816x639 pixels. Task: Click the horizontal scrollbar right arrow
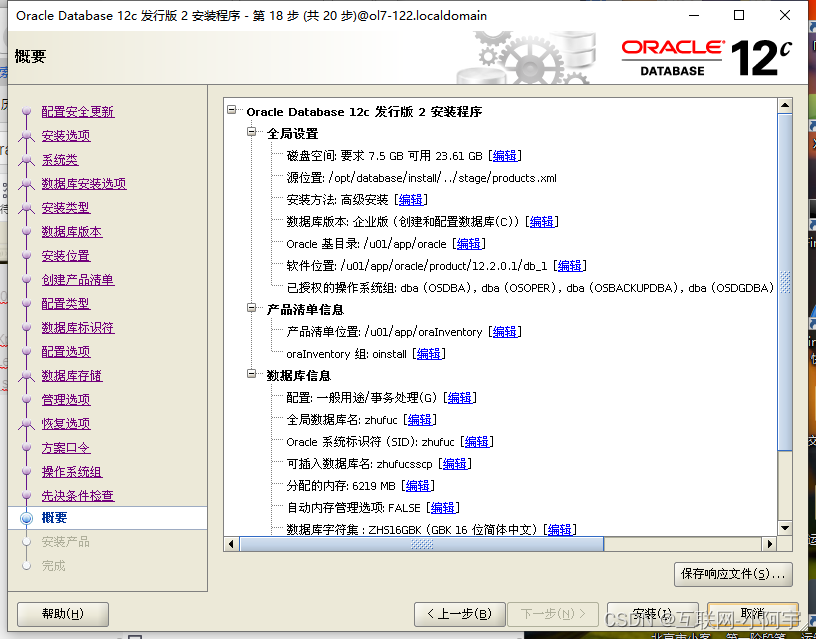(x=769, y=544)
